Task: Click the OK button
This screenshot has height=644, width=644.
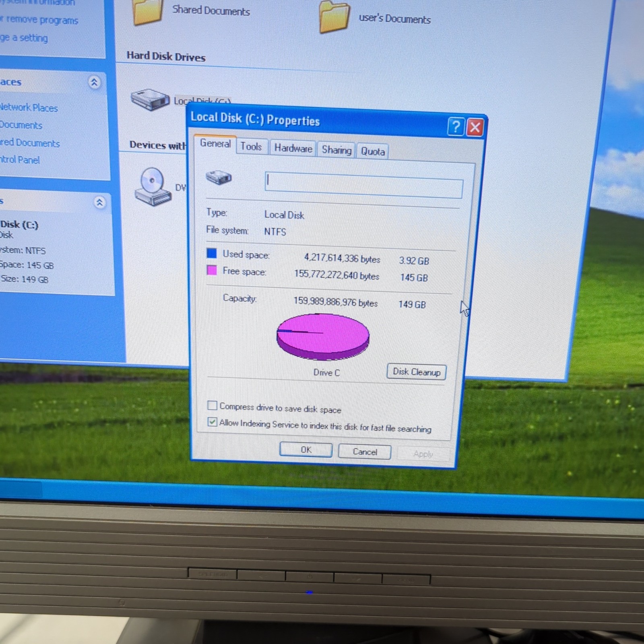Action: point(306,450)
